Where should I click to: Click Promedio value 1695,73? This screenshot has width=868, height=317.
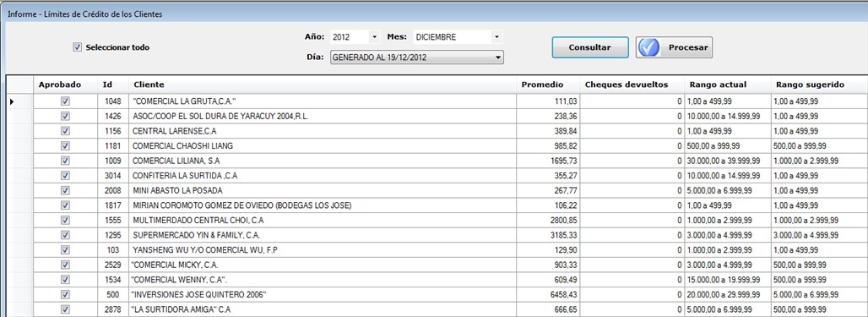point(548,161)
